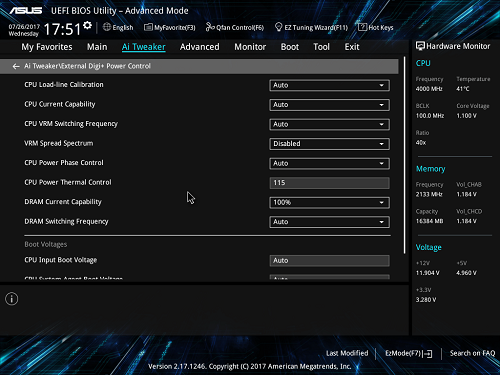Switch to Main tab
The height and width of the screenshot is (375, 500).
[97, 47]
